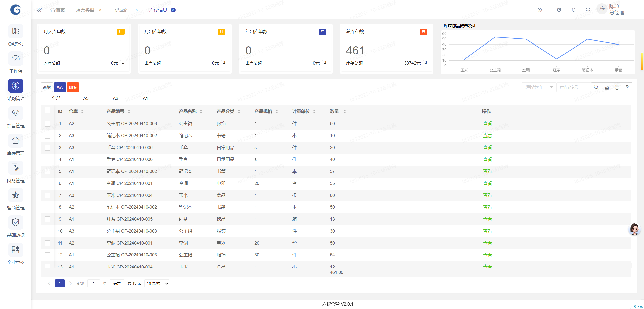The image size is (644, 309).
Task: Click the 新增 button
Action: pos(47,87)
